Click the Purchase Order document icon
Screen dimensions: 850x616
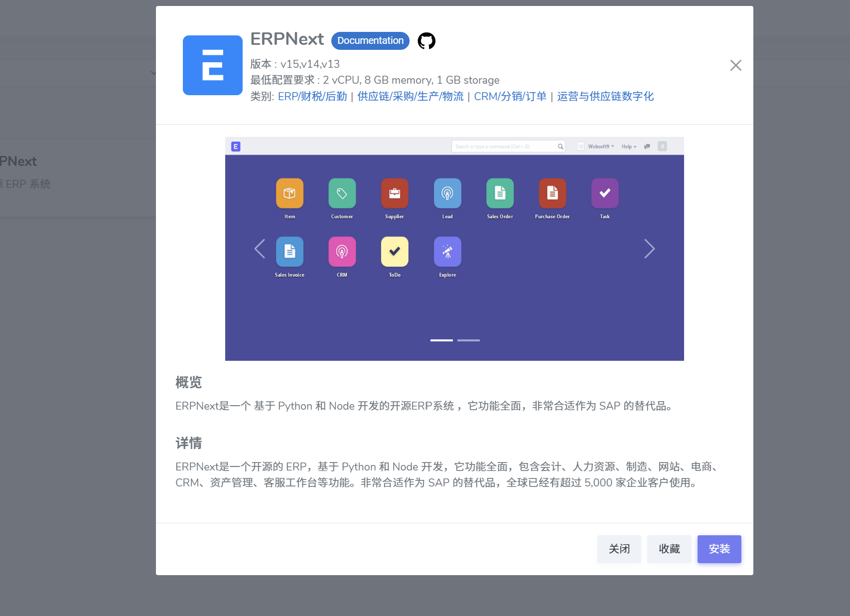pyautogui.click(x=553, y=193)
